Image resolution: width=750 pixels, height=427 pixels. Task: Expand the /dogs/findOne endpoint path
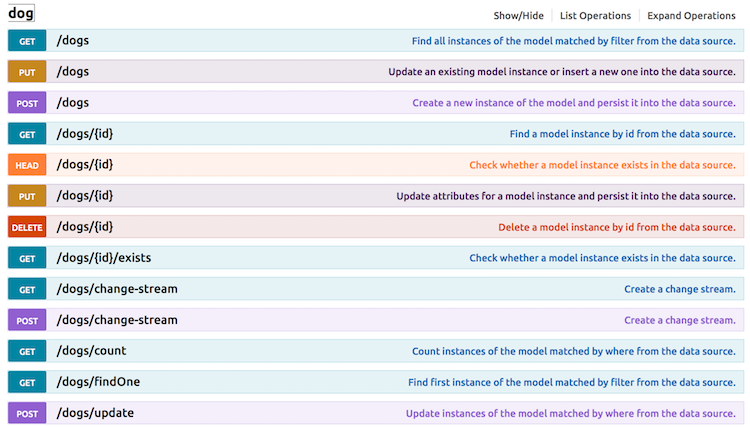[98, 382]
